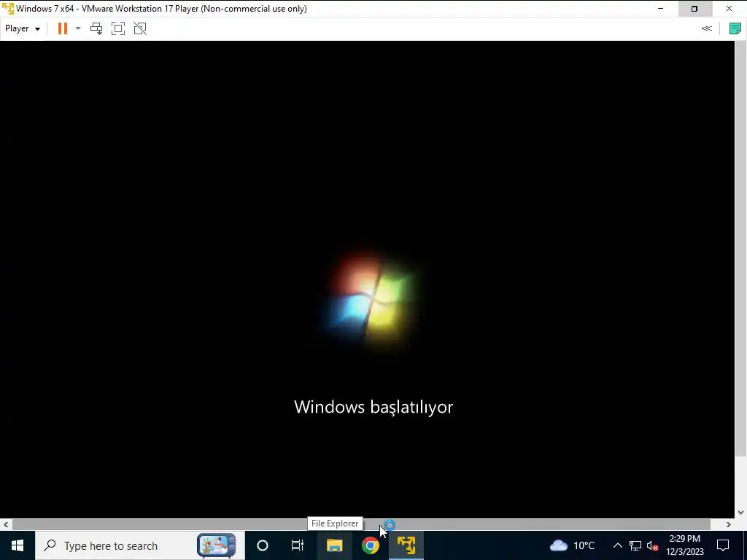The width and height of the screenshot is (747, 560).
Task: Click the left arrow of horizontal scrollbar
Action: [x=6, y=524]
